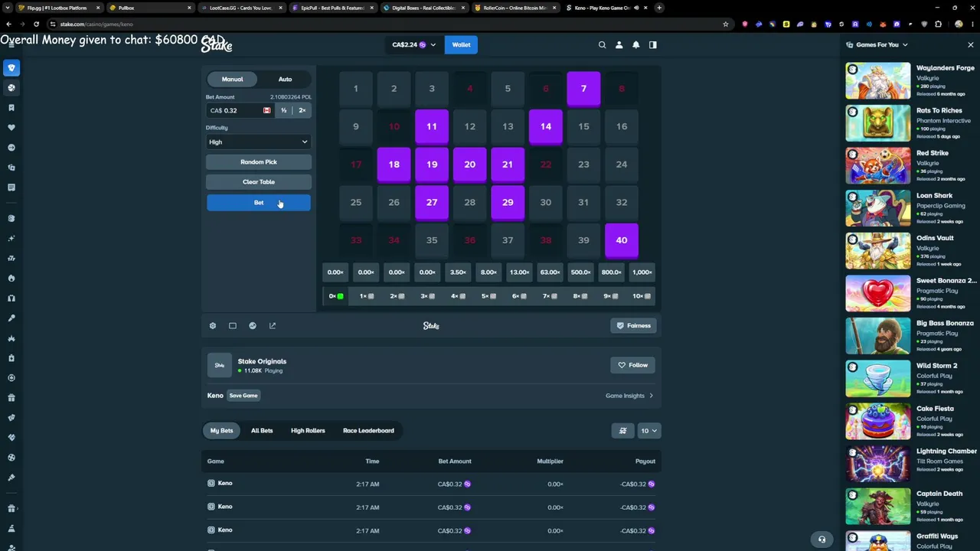Follow Stake Originals
This screenshot has width=980, height=551.
632,365
